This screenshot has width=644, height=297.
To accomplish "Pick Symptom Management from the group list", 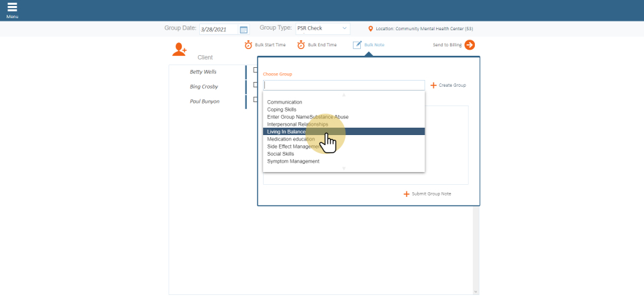I will tap(293, 161).
